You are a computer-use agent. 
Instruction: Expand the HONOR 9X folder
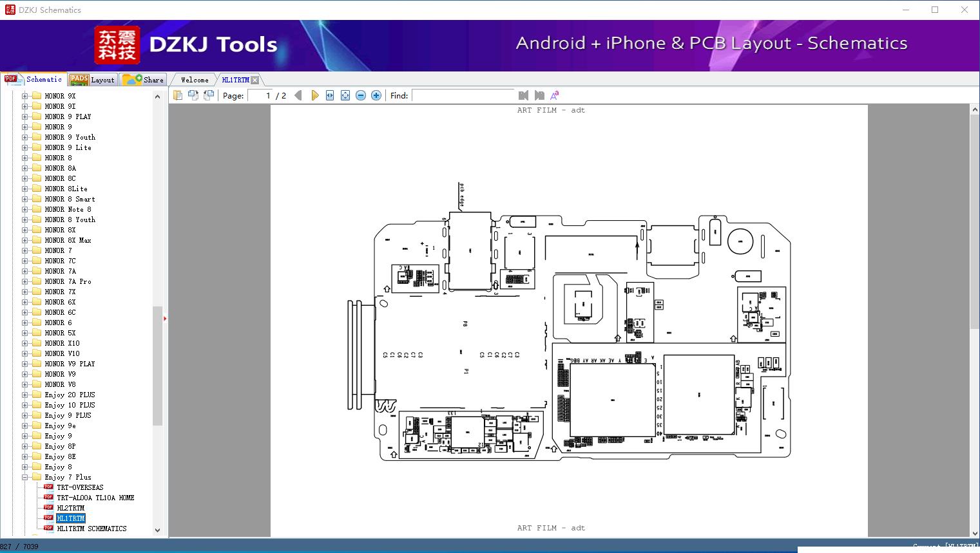pyautogui.click(x=24, y=96)
